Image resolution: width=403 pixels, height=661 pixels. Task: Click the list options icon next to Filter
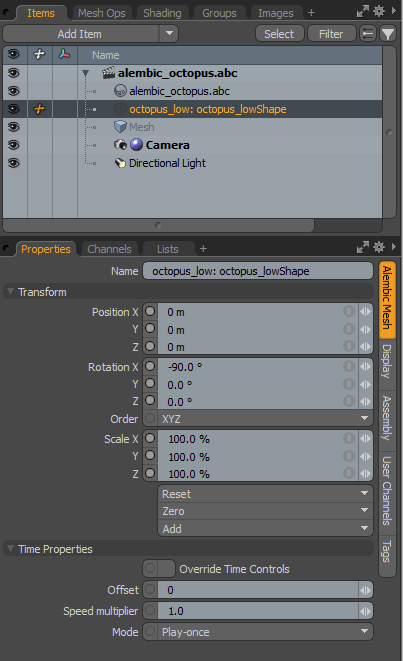368,34
